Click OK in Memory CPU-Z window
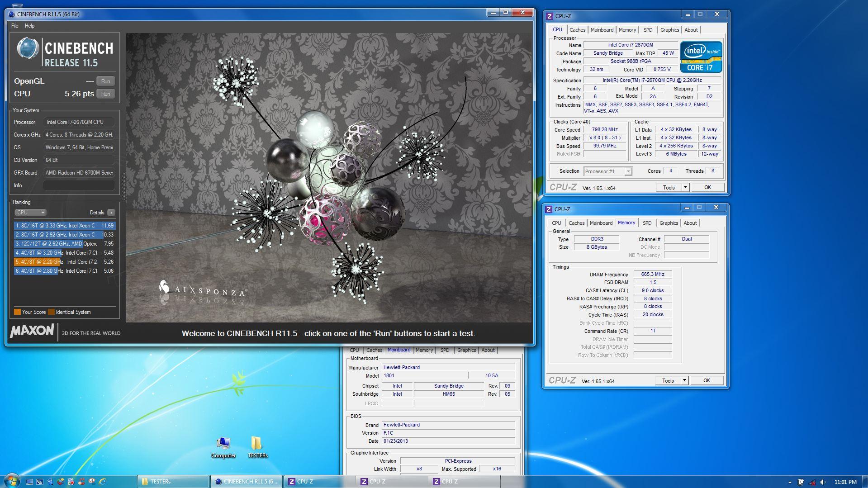Viewport: 868px width, 488px height. [707, 381]
